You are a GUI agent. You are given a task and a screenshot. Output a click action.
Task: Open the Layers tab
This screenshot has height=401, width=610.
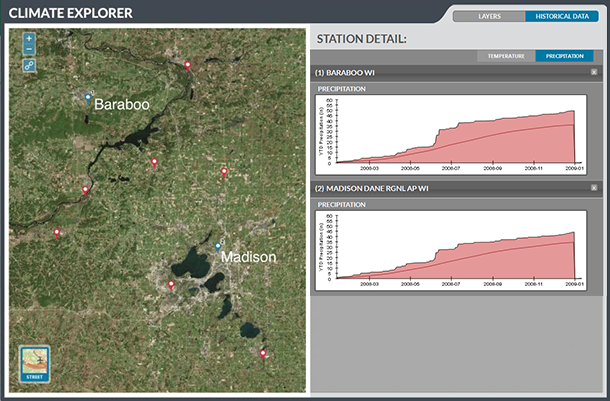pos(489,16)
